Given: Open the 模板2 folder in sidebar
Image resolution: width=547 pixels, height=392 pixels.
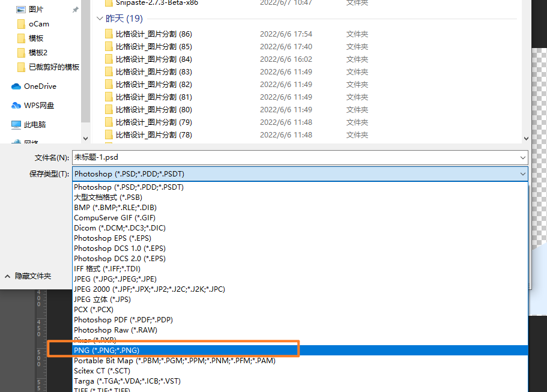Looking at the screenshot, I should pos(32,52).
